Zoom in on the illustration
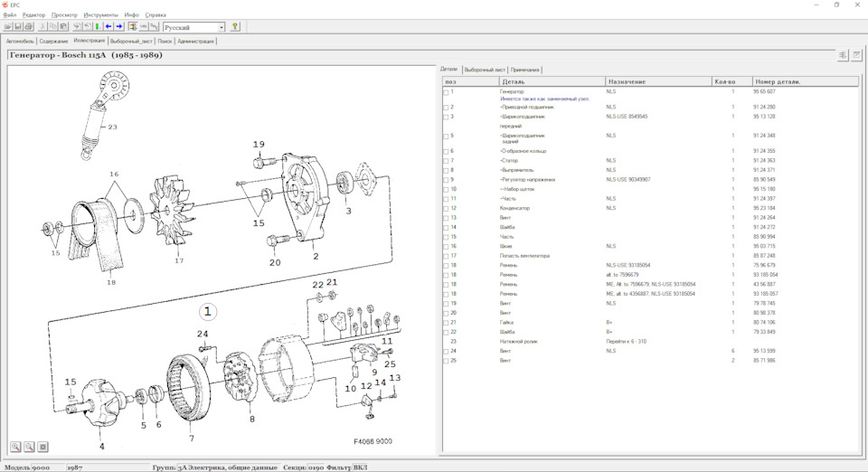Image resolution: width=868 pixels, height=472 pixels. 15,447
